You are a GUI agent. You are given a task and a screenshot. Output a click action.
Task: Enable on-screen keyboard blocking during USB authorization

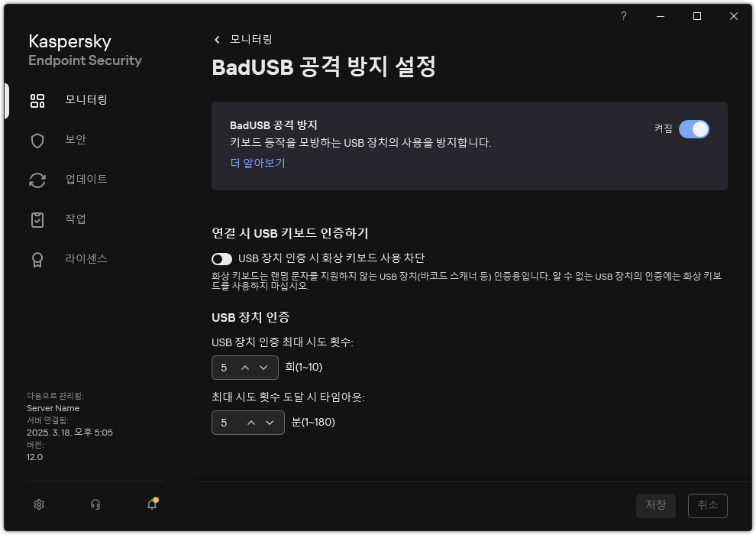point(222,259)
